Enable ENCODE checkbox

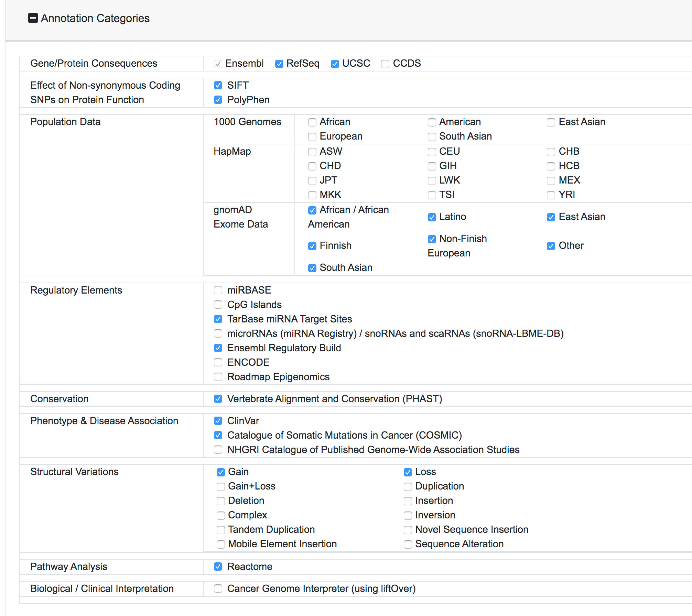218,362
